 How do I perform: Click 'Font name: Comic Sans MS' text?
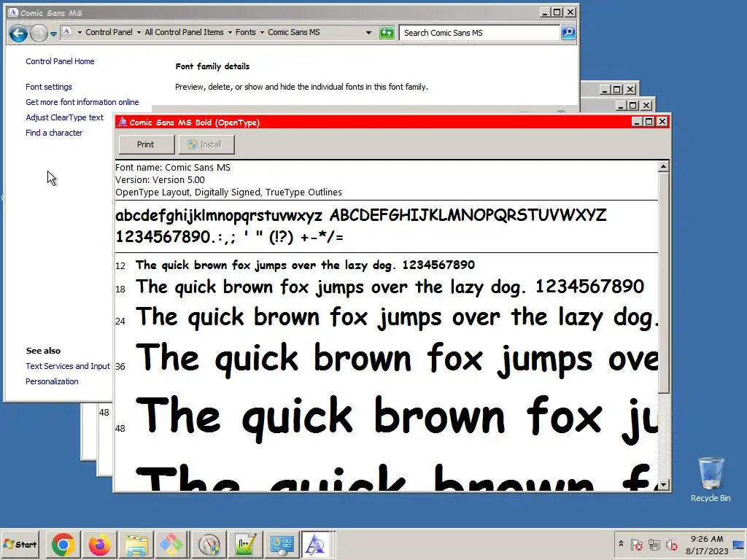173,168
